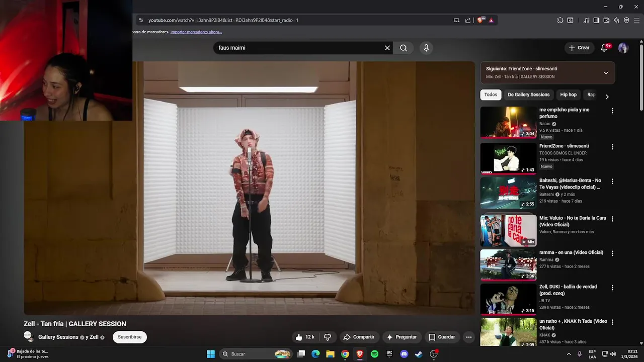Image resolution: width=644 pixels, height=362 pixels.
Task: Open options for 'Zell, DUKI - ballin de verdad'
Action: [612, 288]
